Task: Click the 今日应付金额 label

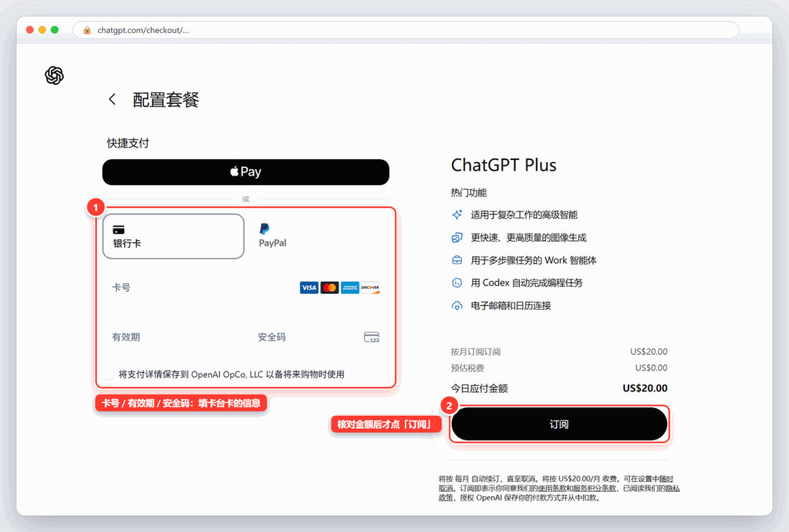Action: [x=479, y=388]
